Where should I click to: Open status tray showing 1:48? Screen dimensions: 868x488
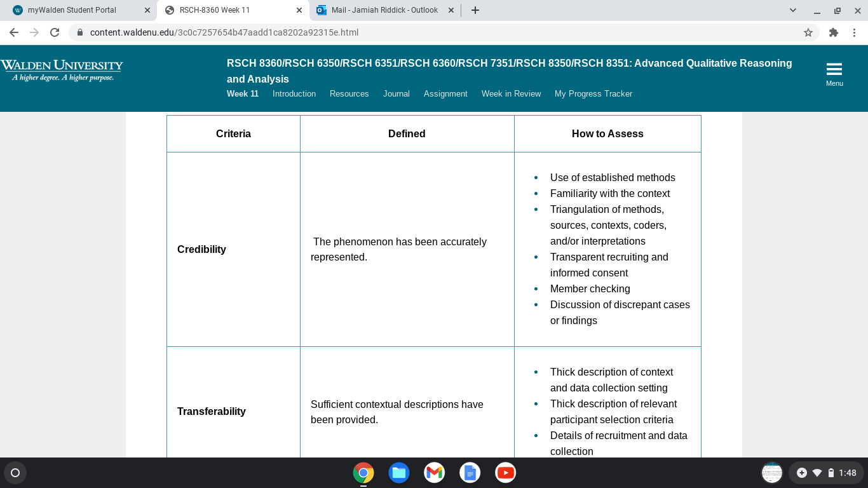coord(826,473)
